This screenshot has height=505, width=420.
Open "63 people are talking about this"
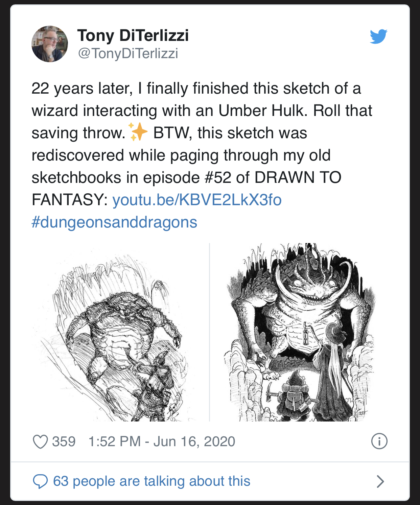(151, 481)
